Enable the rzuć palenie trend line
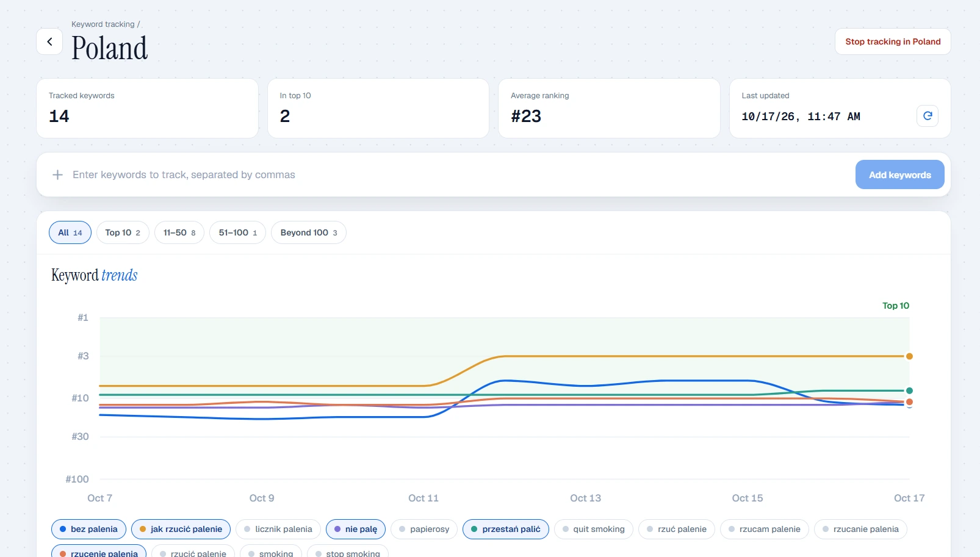Viewport: 980px width, 557px height. (x=677, y=529)
